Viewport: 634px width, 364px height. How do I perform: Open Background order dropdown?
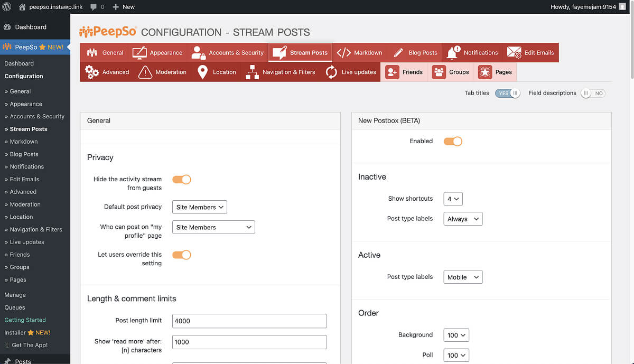tap(456, 335)
